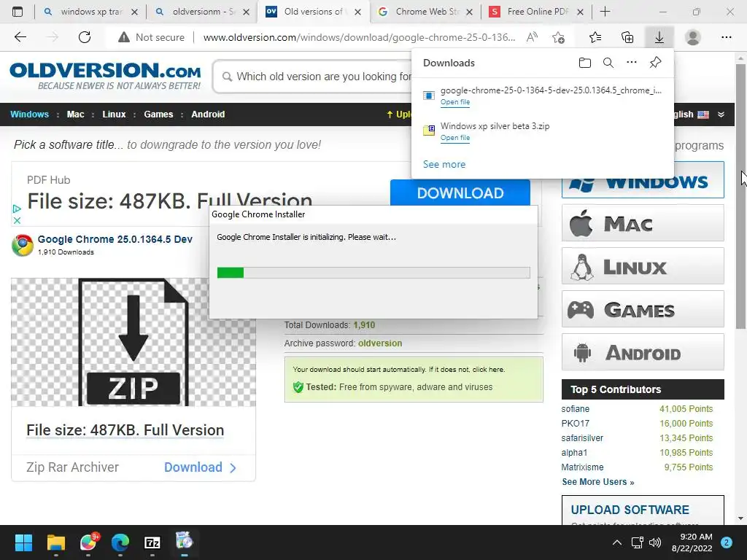Open Microsoft Edge from the taskbar
747x560 pixels.
point(120,542)
